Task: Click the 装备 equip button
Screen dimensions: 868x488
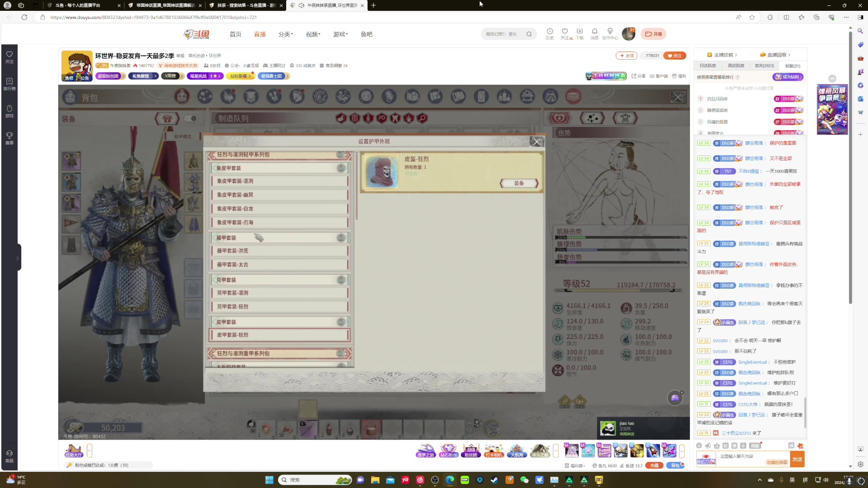Action: [x=519, y=183]
